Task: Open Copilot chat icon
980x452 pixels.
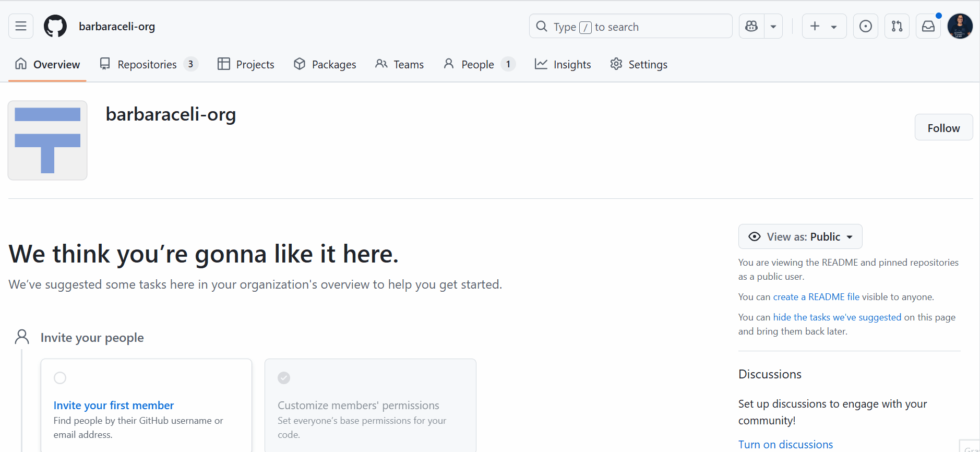Action: (x=751, y=26)
